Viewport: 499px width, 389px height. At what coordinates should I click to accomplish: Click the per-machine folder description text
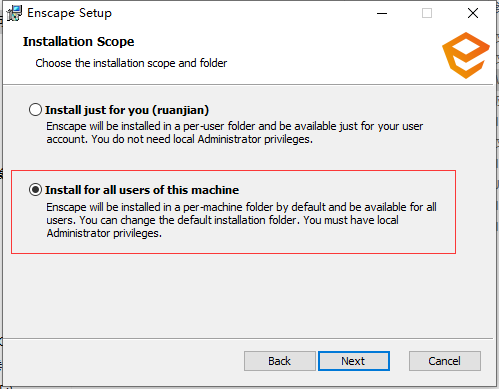pyautogui.click(x=241, y=220)
